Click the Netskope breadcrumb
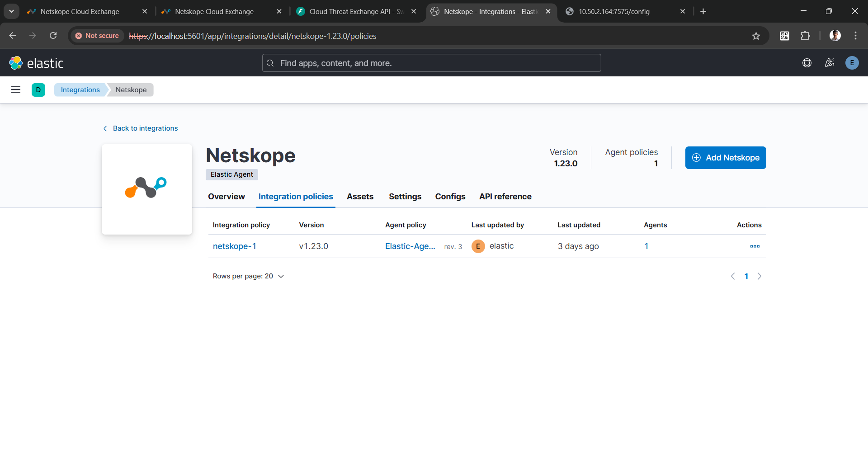The width and height of the screenshot is (868, 461). pyautogui.click(x=131, y=90)
